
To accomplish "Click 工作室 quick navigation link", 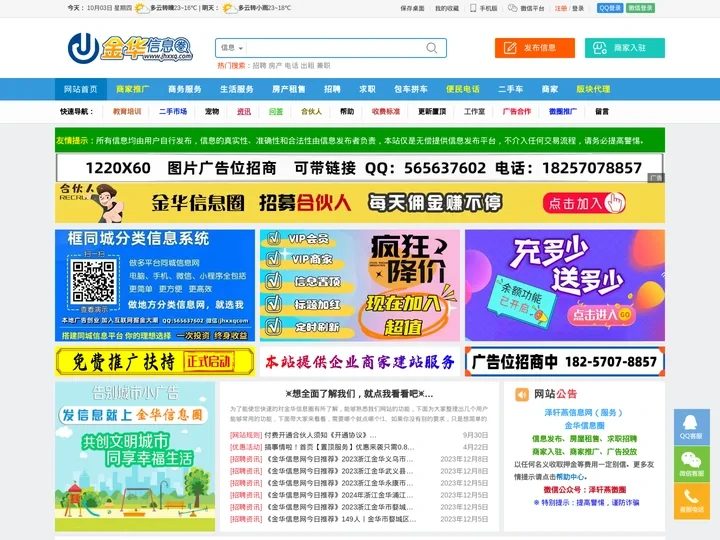I will [x=474, y=112].
